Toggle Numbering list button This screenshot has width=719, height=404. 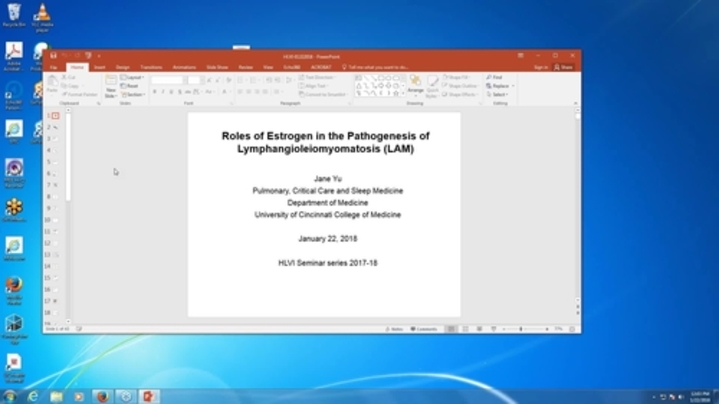(x=254, y=80)
